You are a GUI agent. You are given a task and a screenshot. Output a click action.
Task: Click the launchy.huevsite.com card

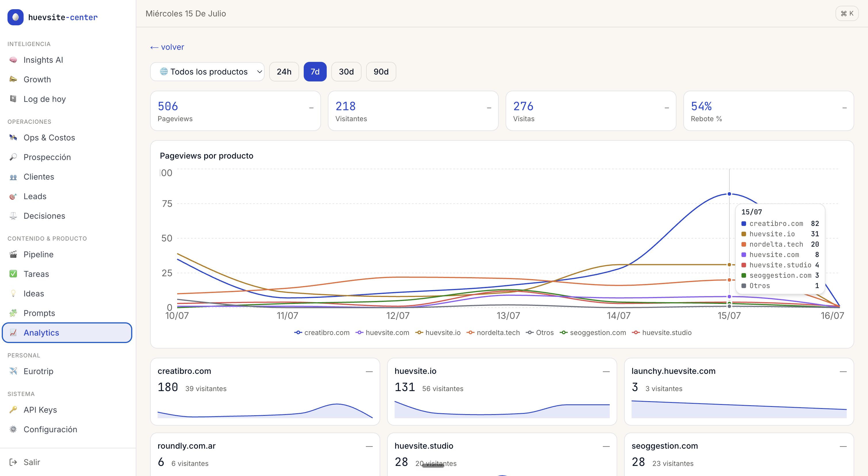click(739, 391)
